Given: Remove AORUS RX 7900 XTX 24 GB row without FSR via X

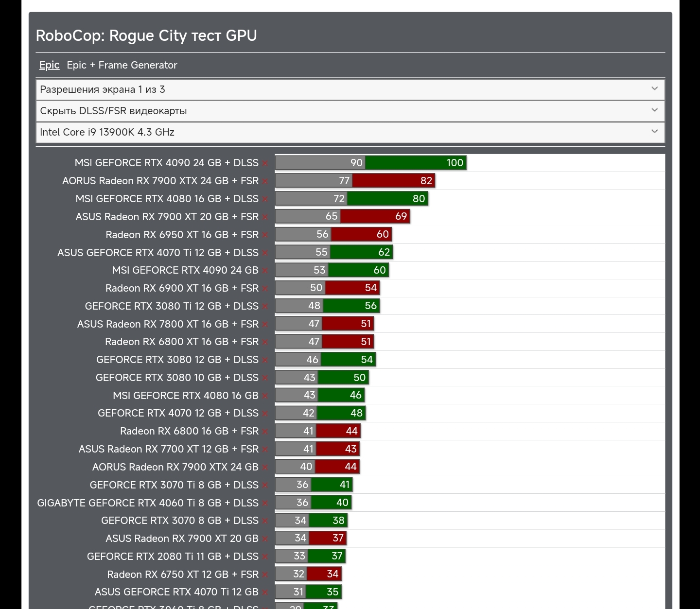Looking at the screenshot, I should pos(265,468).
